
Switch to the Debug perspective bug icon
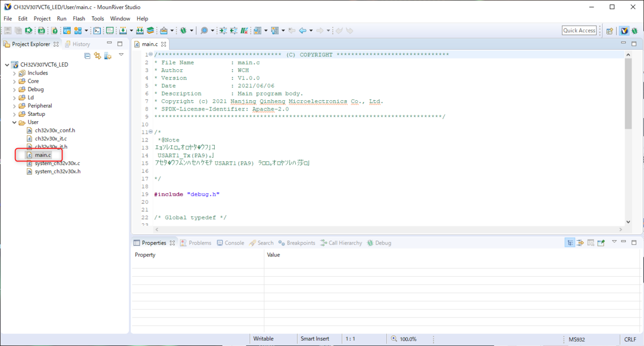click(634, 31)
